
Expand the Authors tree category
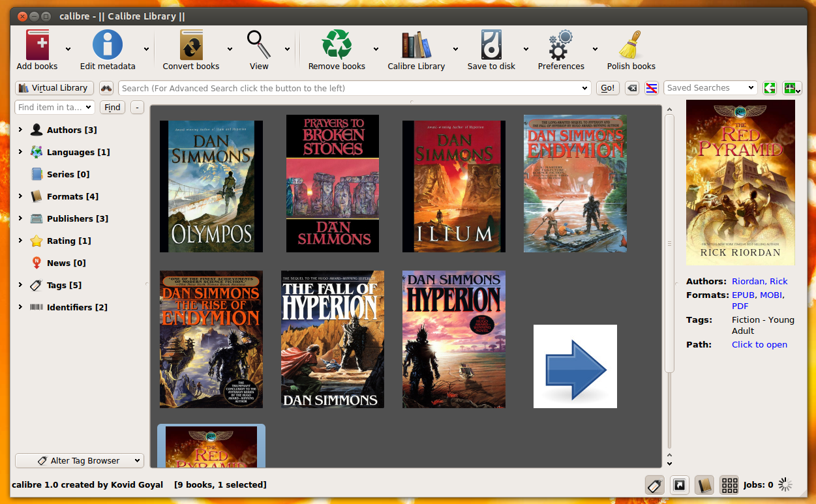point(20,130)
